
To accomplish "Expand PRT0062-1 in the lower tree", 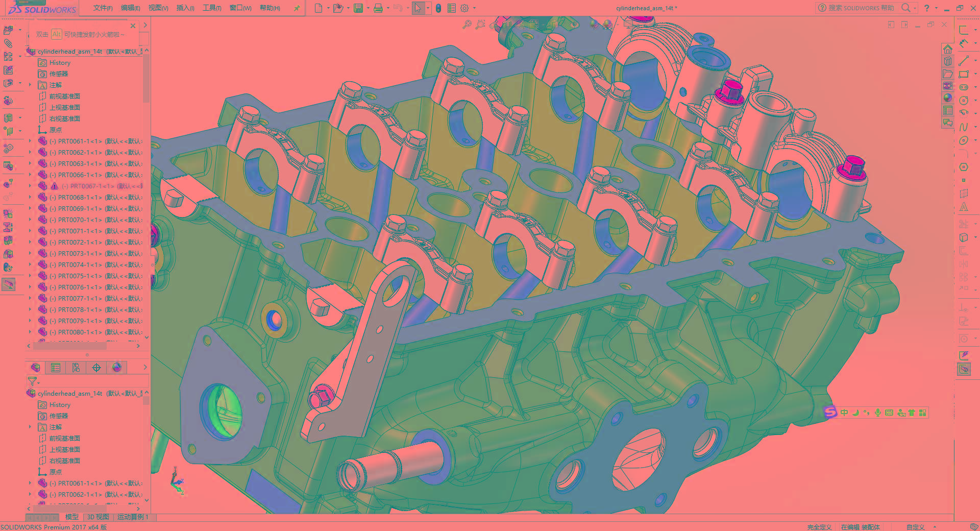I will 30,494.
